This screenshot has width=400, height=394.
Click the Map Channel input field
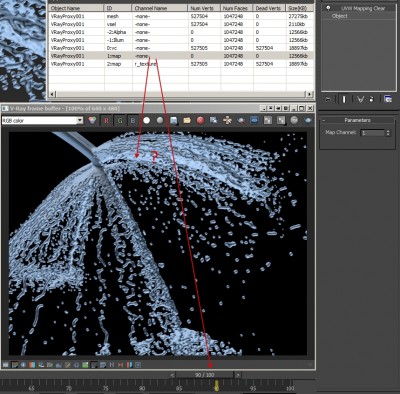click(x=373, y=133)
